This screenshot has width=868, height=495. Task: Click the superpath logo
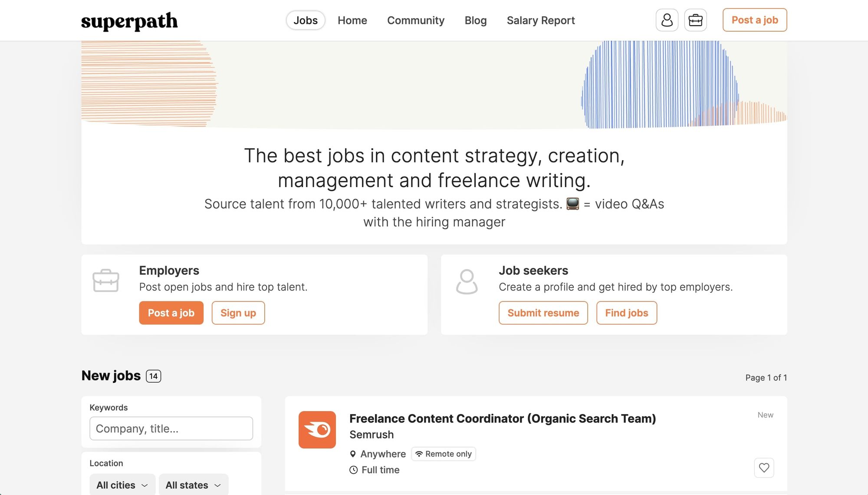pyautogui.click(x=129, y=21)
